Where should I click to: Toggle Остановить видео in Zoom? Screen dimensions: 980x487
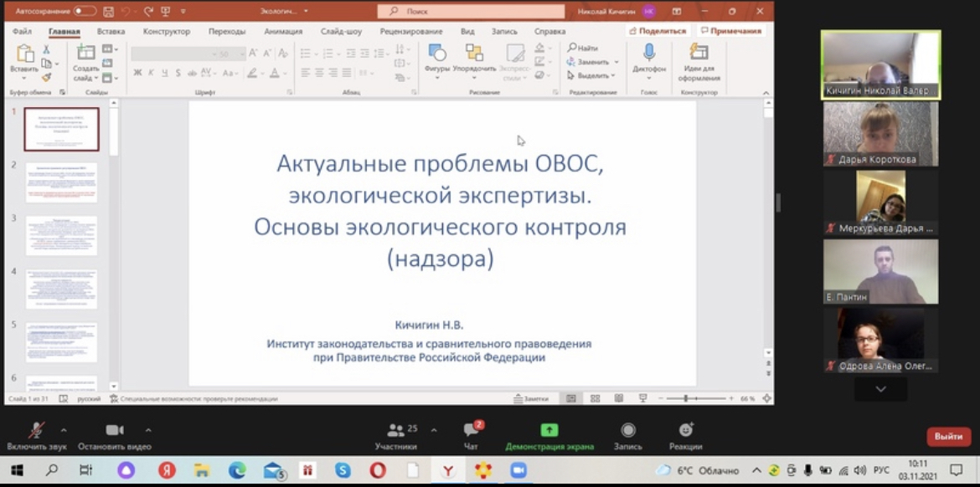(x=115, y=437)
